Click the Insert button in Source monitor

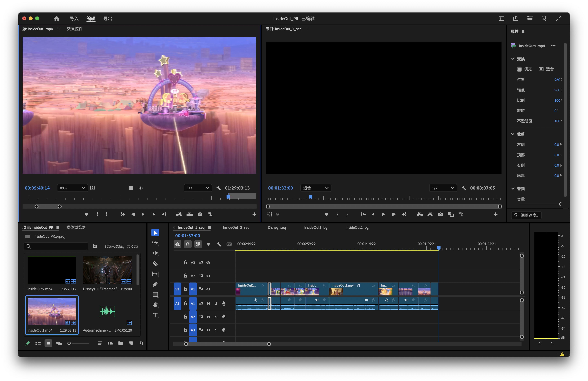coord(179,214)
